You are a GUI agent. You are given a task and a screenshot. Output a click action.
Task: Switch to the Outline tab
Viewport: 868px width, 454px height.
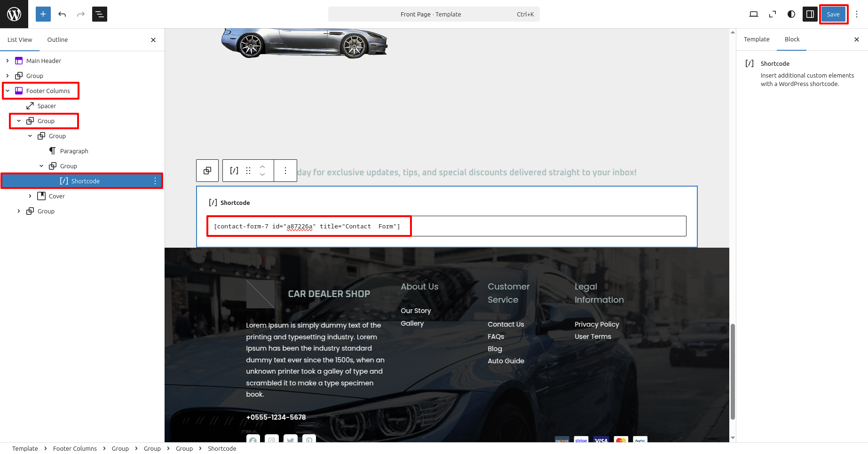57,40
